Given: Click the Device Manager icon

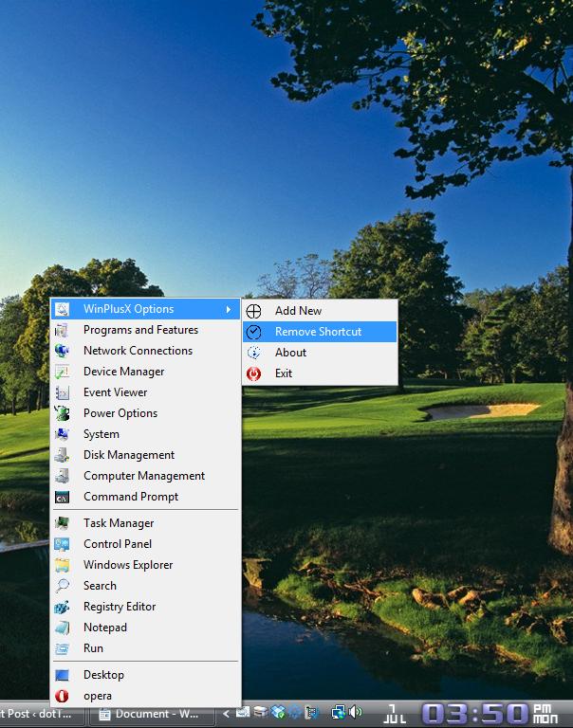Looking at the screenshot, I should [x=63, y=372].
